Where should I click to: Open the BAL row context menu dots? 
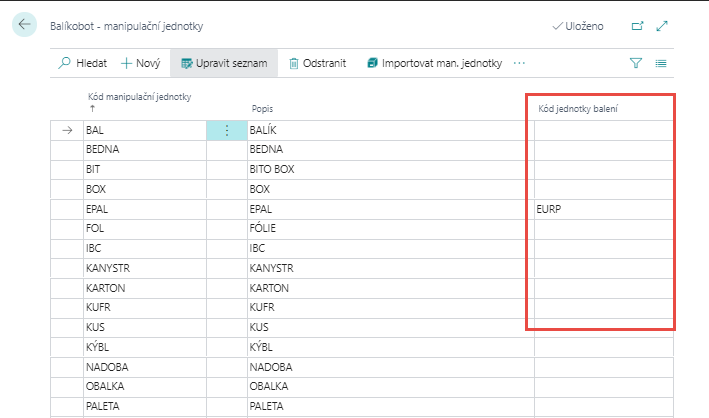(x=227, y=130)
